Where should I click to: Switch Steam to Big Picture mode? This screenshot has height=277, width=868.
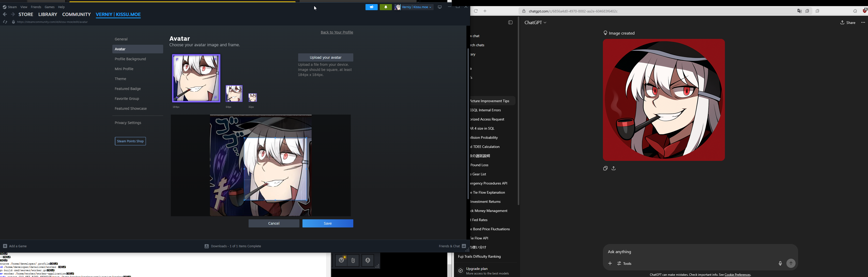440,7
